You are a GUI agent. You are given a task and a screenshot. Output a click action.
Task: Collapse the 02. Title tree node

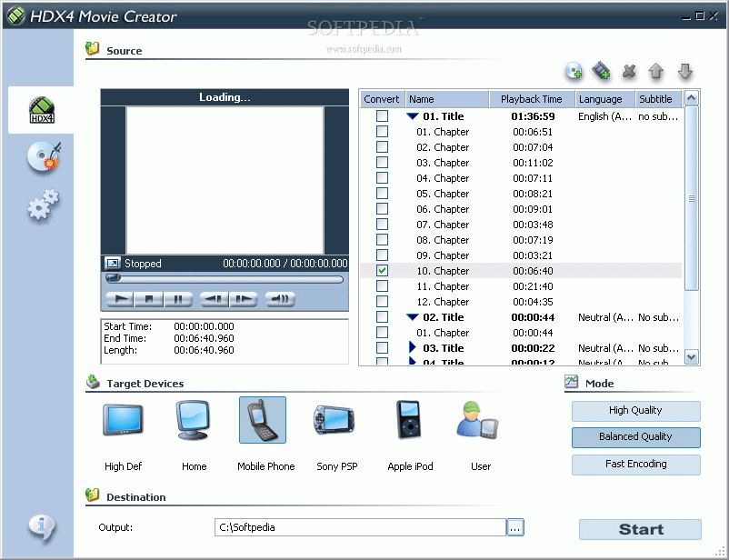[413, 317]
